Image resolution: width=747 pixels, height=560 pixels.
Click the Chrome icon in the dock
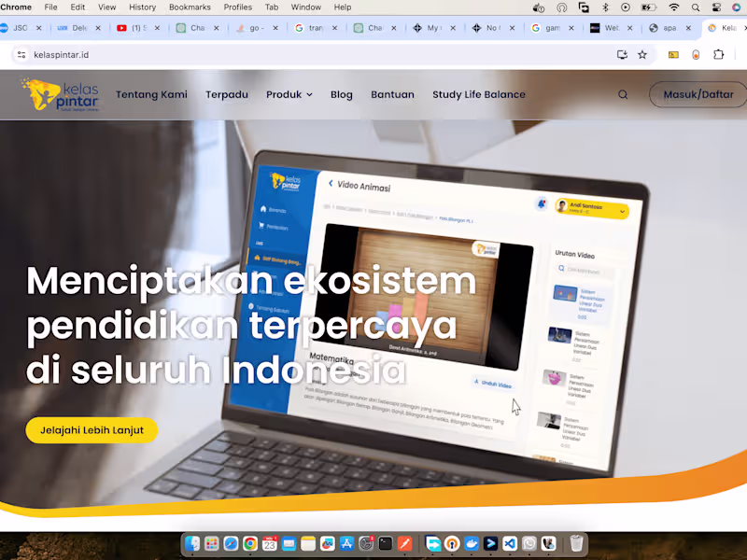tap(250, 544)
